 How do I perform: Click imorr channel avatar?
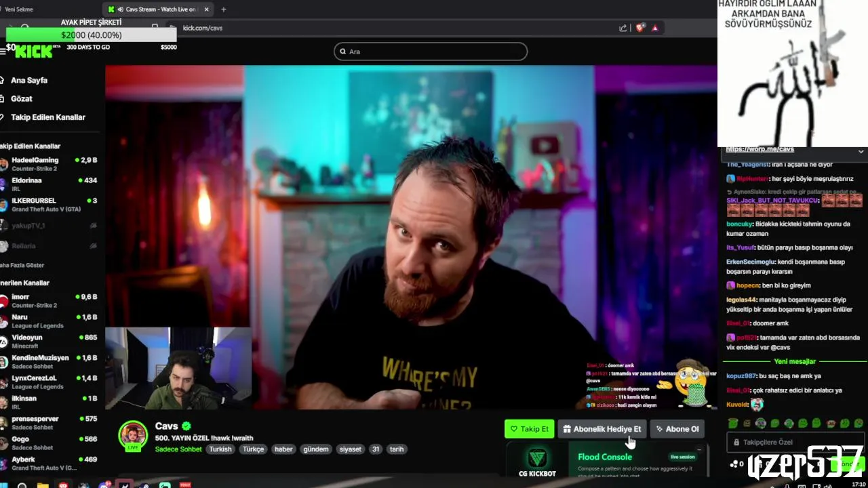coord(3,301)
